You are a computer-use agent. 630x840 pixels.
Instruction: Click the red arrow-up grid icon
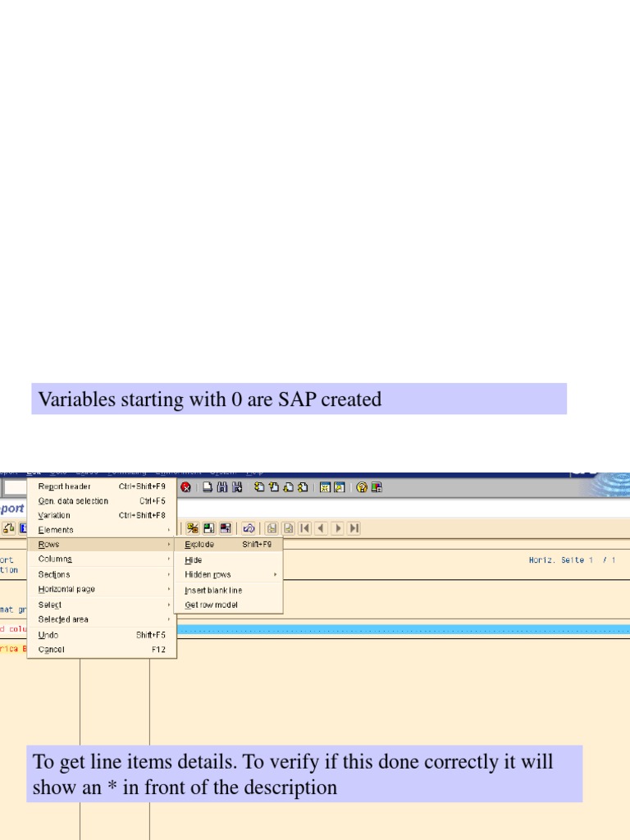point(226,528)
